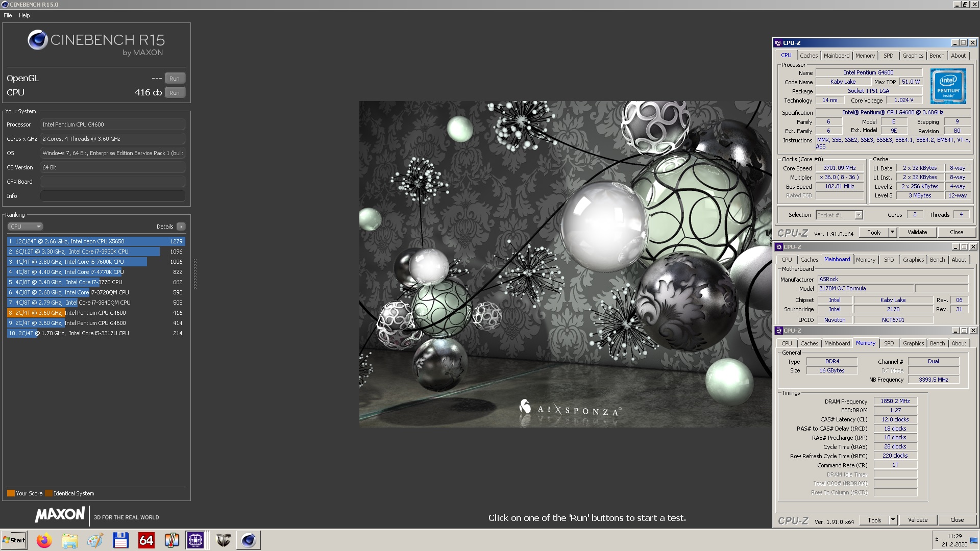980x551 pixels.
Task: Select ranking row Core i7-3930K CPU
Action: 96,252
